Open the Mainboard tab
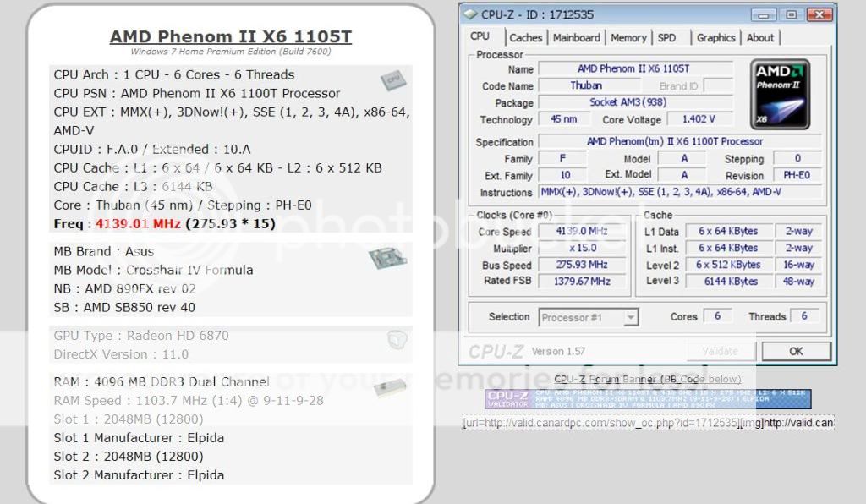The width and height of the screenshot is (866, 504). (x=576, y=38)
